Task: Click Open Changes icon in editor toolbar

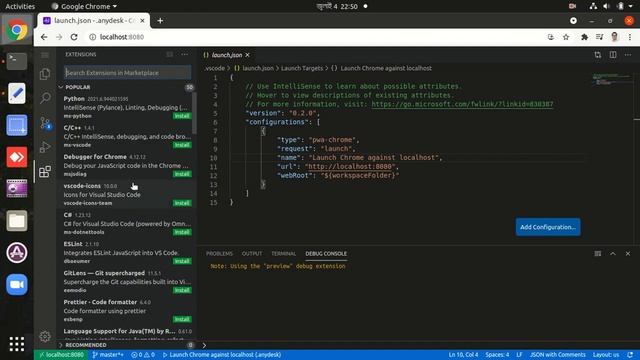Action: click(x=598, y=55)
